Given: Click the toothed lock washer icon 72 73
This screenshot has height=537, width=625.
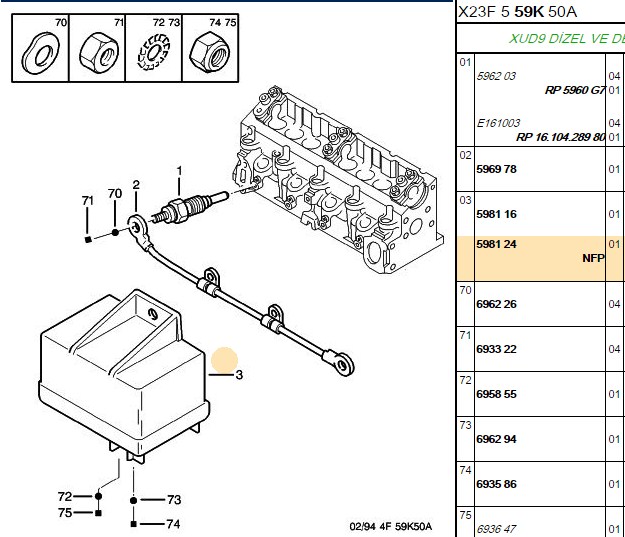Looking at the screenshot, I should coord(153,52).
